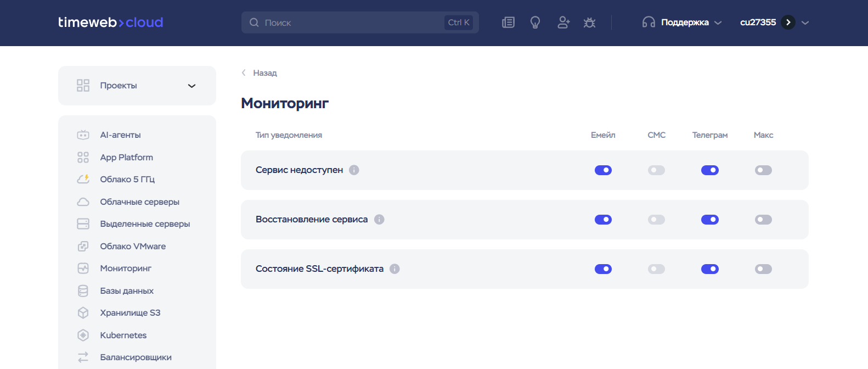Click the headphones support icon
This screenshot has height=369, width=868.
pos(649,23)
